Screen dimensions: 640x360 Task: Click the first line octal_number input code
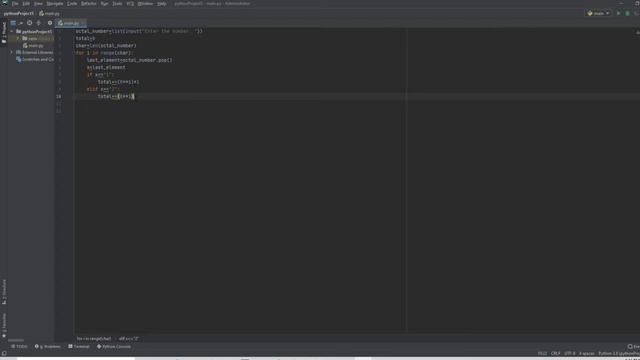coord(139,31)
